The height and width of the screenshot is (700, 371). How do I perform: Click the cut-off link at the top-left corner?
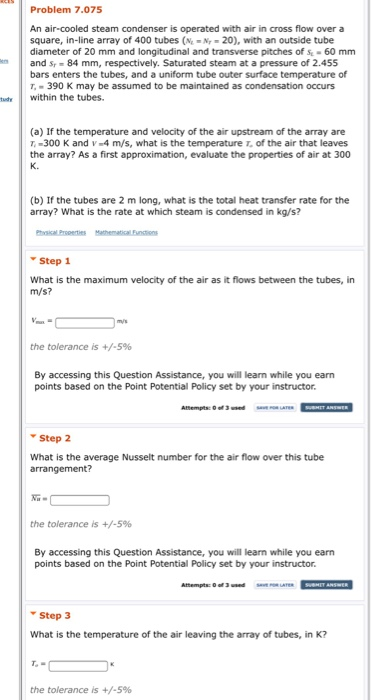[x=6, y=2]
